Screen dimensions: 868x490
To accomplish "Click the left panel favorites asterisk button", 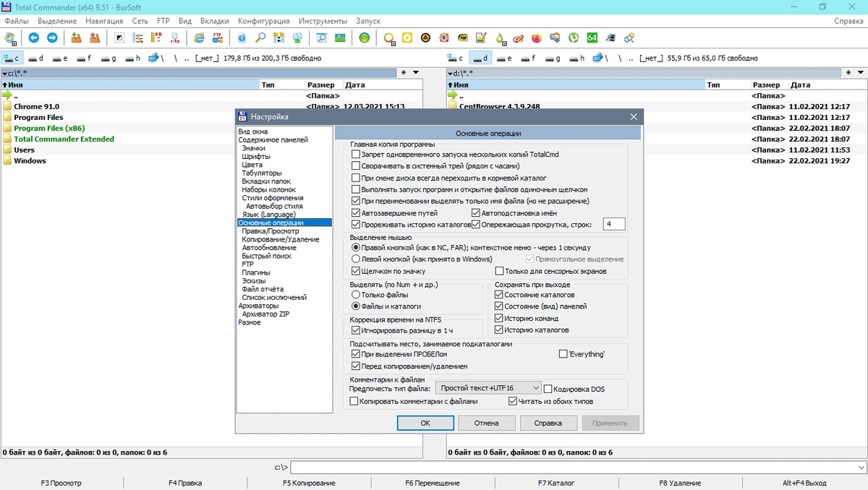I will click(x=404, y=73).
